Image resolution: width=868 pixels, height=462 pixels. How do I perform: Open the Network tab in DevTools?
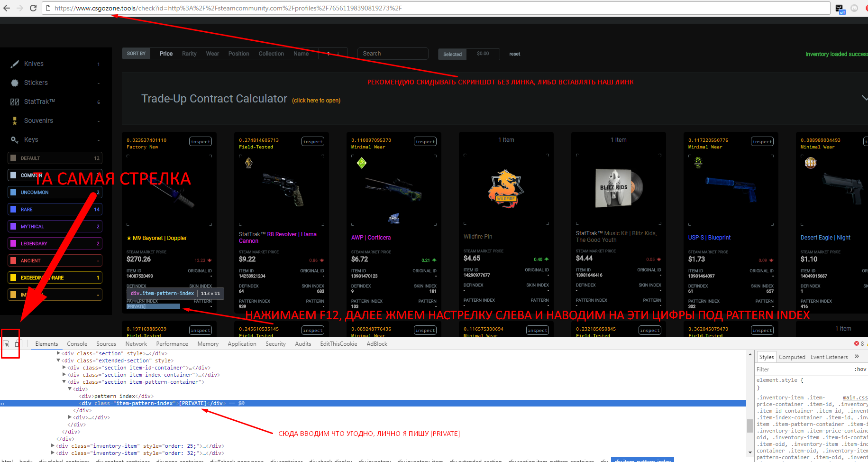(x=137, y=344)
